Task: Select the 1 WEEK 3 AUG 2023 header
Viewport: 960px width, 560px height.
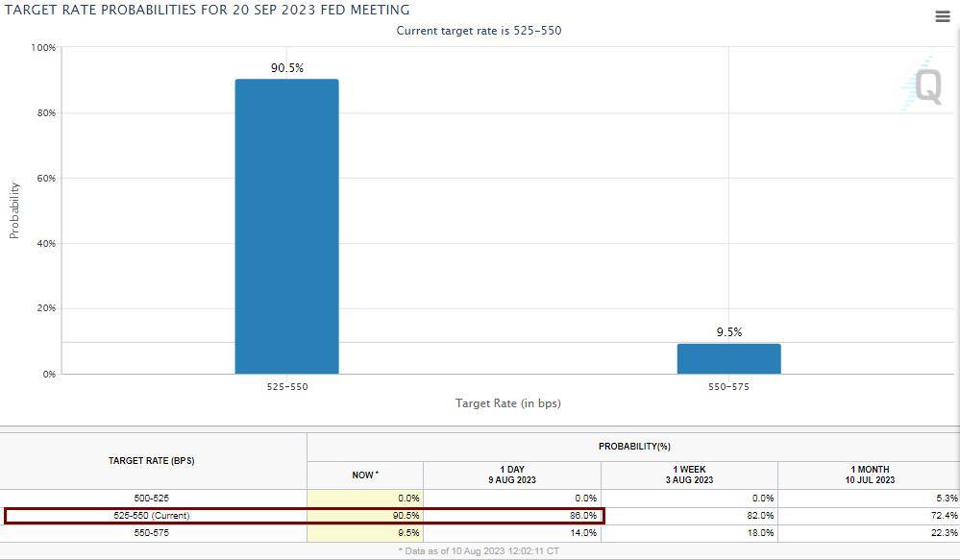Action: coord(689,475)
